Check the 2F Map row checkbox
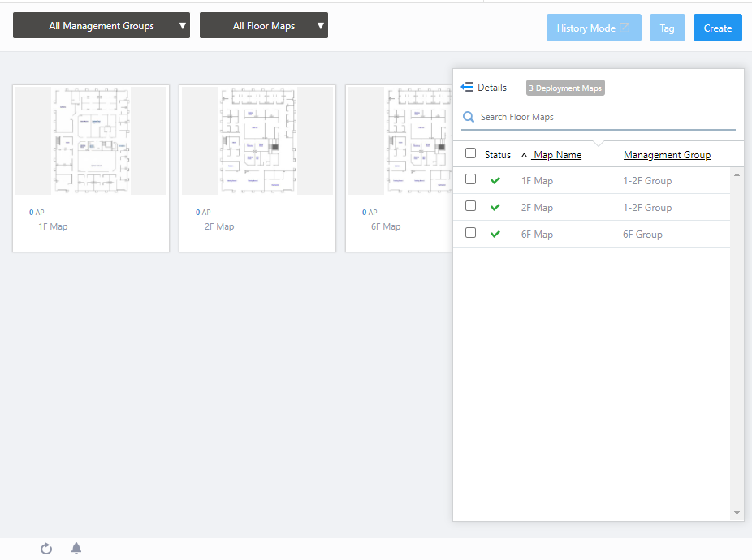The width and height of the screenshot is (752, 560). coord(470,206)
